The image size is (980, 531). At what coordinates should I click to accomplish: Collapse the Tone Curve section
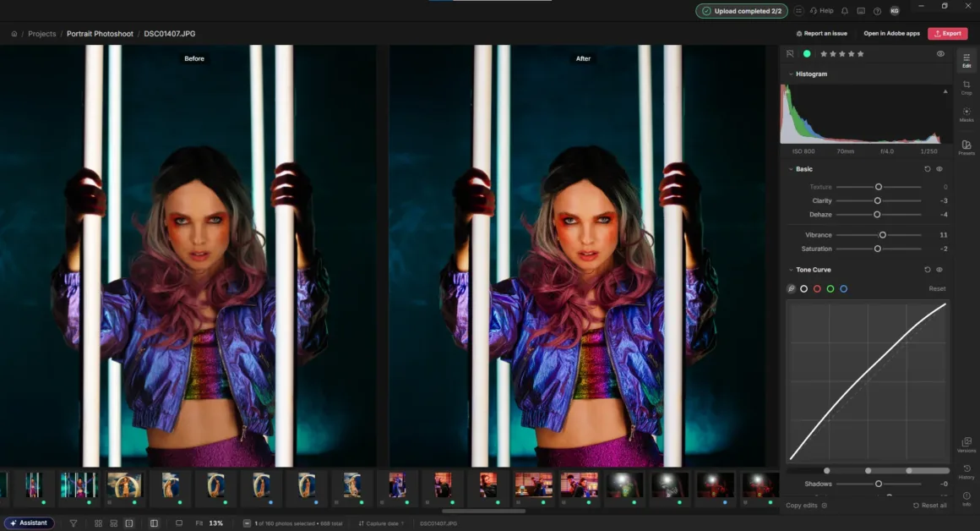click(791, 270)
